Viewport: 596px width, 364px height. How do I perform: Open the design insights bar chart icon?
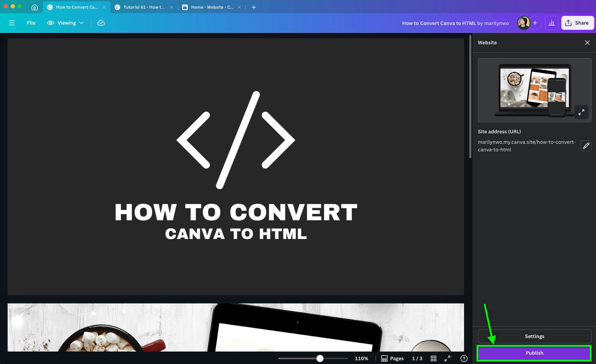pos(552,23)
